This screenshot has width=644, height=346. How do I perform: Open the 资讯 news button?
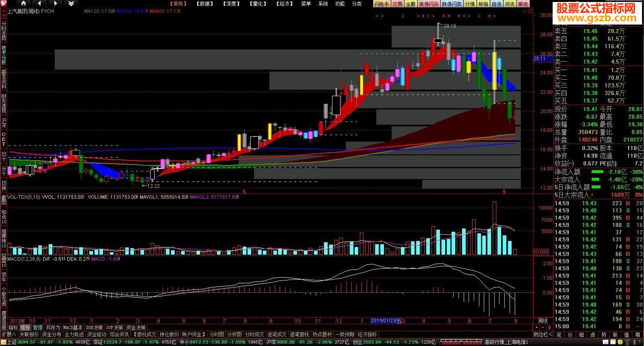[510, 4]
